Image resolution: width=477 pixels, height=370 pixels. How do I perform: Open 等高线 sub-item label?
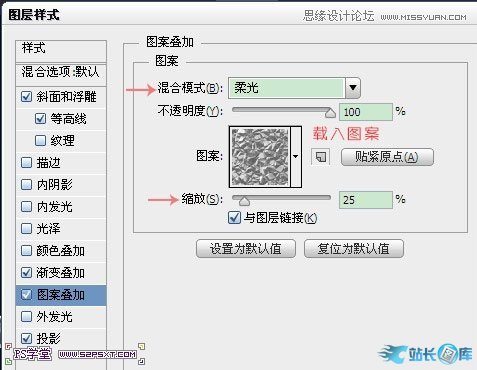point(69,118)
